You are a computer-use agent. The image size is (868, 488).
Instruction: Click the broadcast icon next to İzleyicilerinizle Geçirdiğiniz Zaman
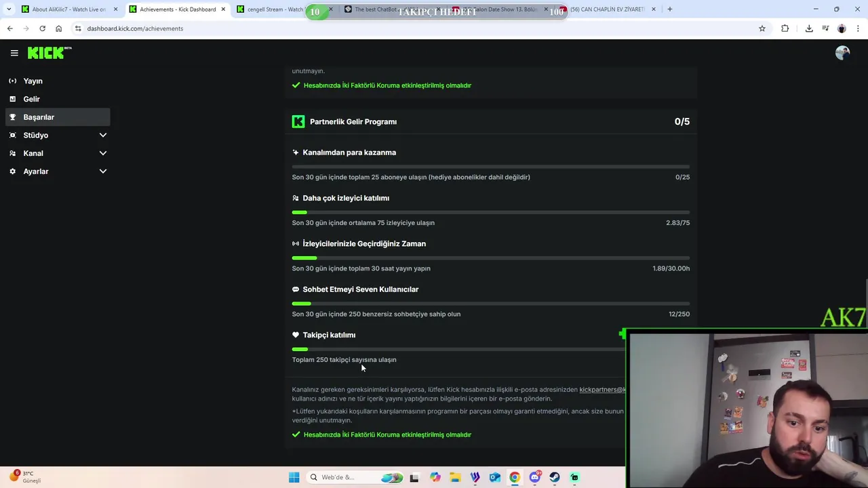click(296, 243)
